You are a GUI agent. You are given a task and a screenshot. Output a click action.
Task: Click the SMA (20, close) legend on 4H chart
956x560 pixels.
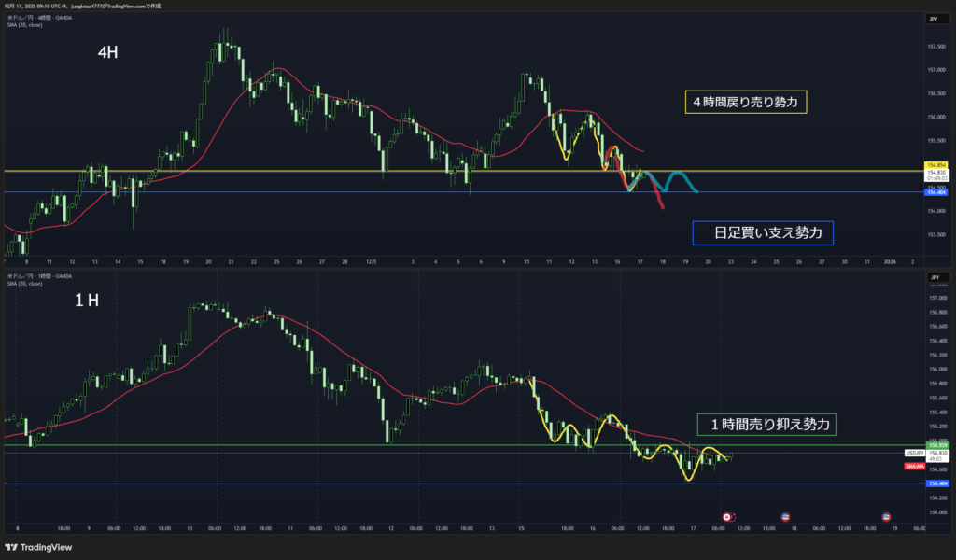[26, 22]
